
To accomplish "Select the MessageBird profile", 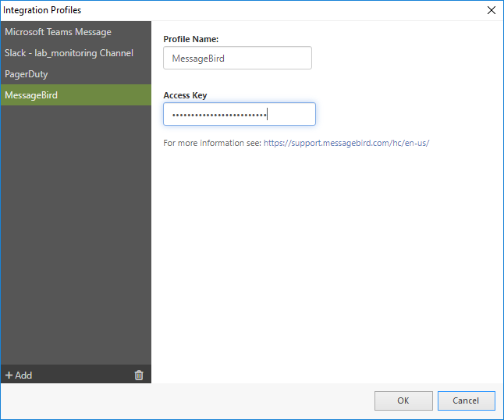I will pos(76,95).
